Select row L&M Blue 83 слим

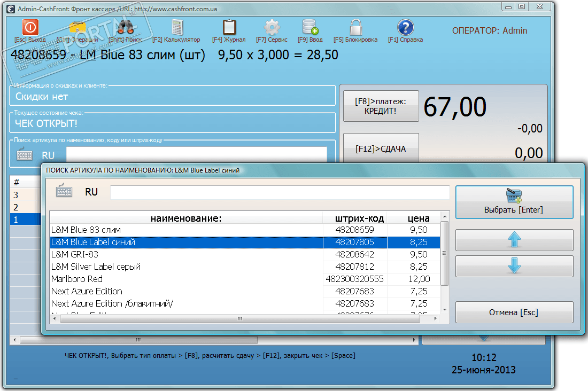point(245,230)
